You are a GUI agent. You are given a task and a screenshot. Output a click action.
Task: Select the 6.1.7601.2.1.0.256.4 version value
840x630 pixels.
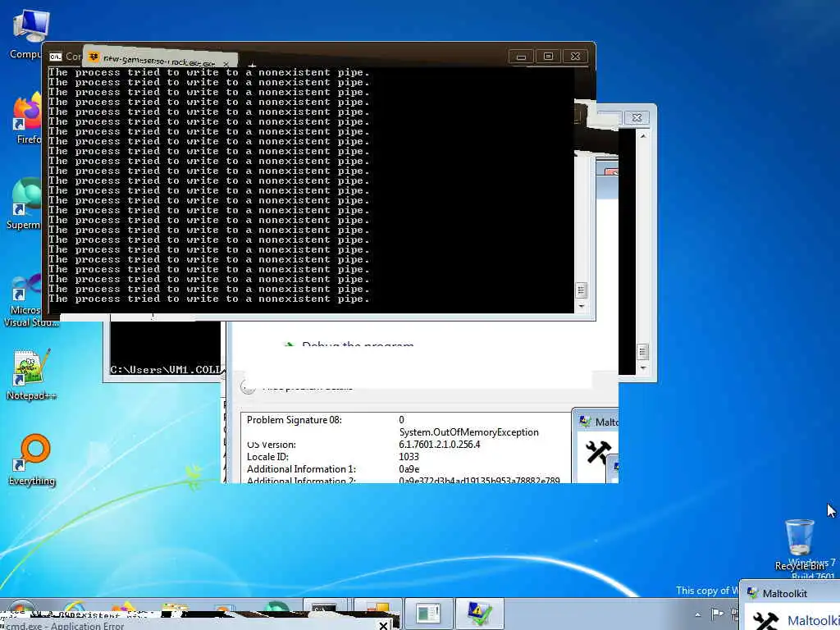click(x=440, y=445)
